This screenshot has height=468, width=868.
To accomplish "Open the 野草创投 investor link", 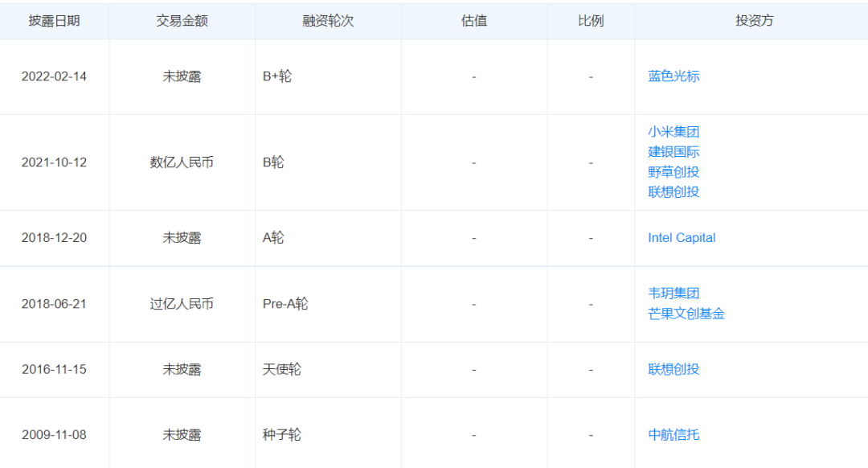I will point(674,172).
